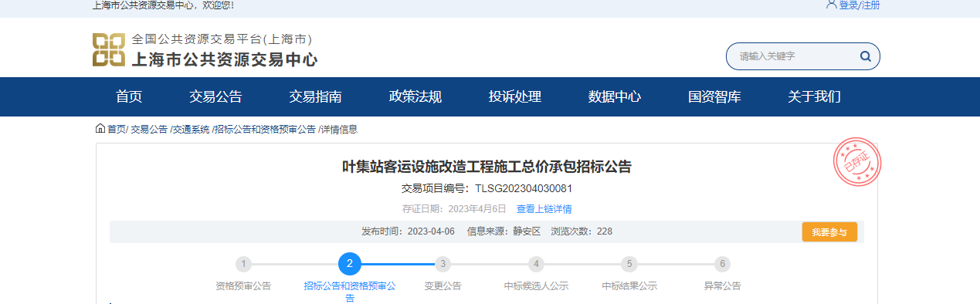Screen dimensions: 980x304
Task: Click 招标公告和资格预审公告 step label
Action: click(x=350, y=292)
